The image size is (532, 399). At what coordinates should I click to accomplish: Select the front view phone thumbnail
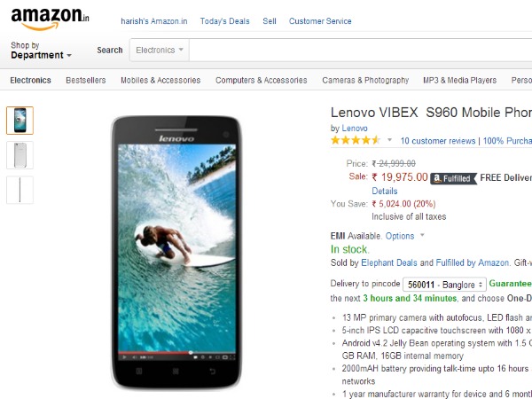20,121
